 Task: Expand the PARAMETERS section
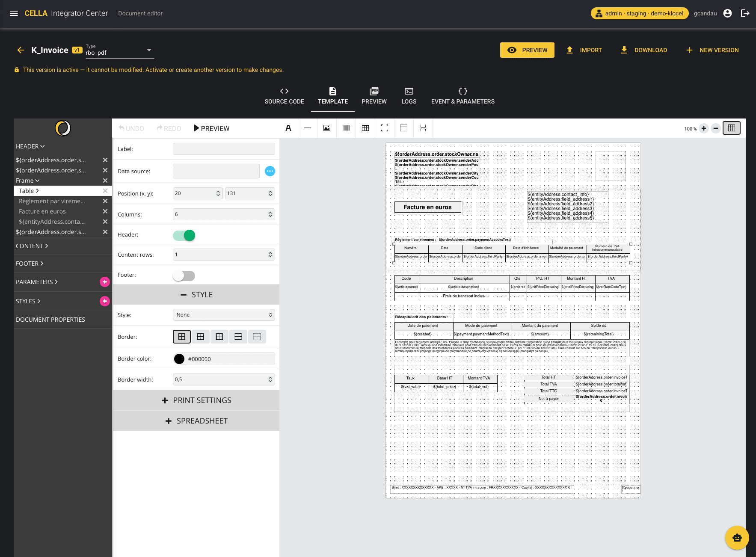pyautogui.click(x=37, y=282)
